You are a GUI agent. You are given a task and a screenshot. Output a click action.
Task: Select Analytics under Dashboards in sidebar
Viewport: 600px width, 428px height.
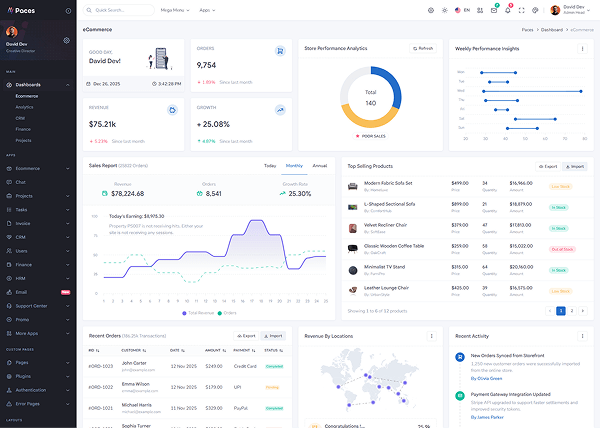pos(25,106)
